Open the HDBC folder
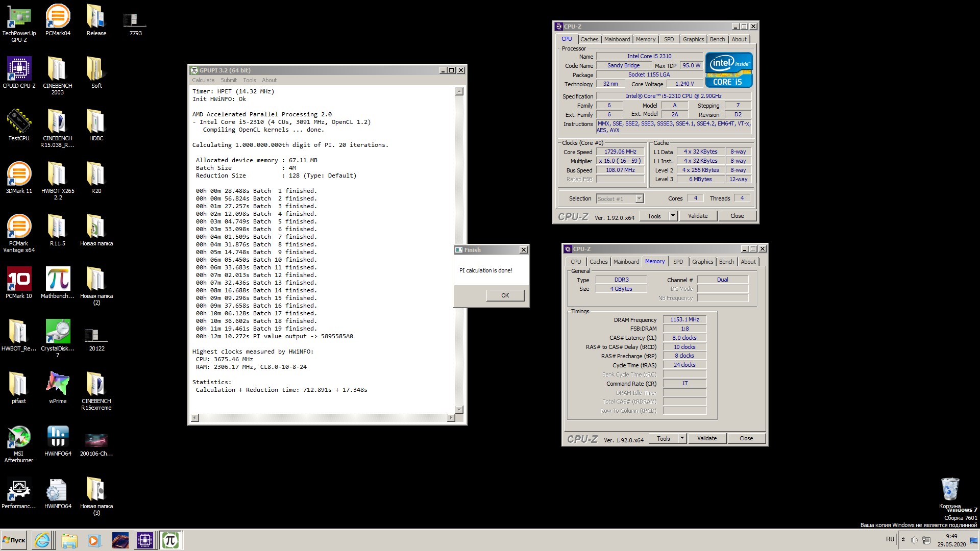The image size is (980, 551). [x=96, y=125]
